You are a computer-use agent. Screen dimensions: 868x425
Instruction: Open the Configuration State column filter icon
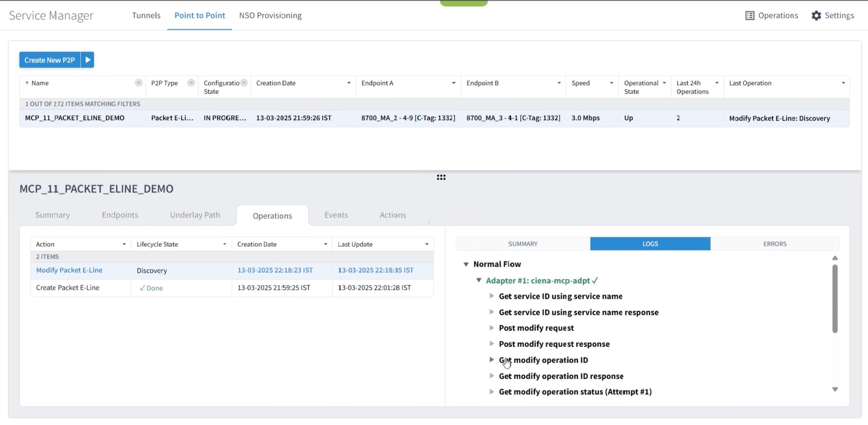pyautogui.click(x=244, y=83)
